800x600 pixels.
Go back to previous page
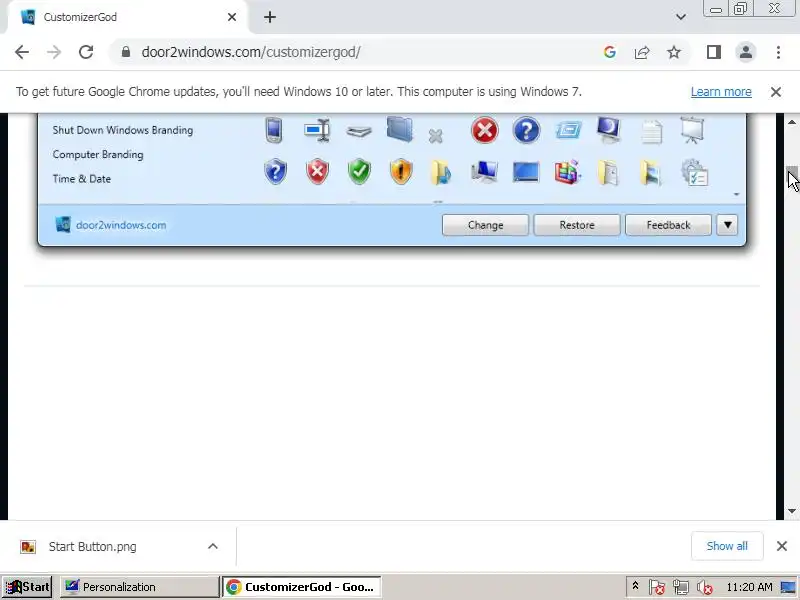(22, 52)
